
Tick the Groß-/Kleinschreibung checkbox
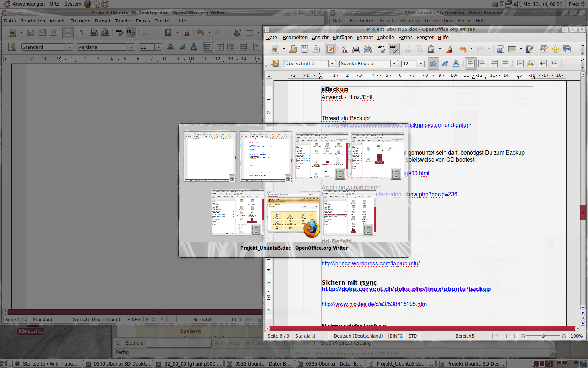317,343
